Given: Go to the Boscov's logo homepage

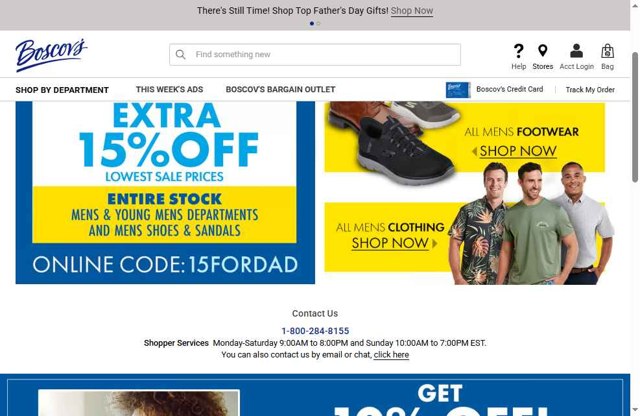Looking at the screenshot, I should (51, 55).
